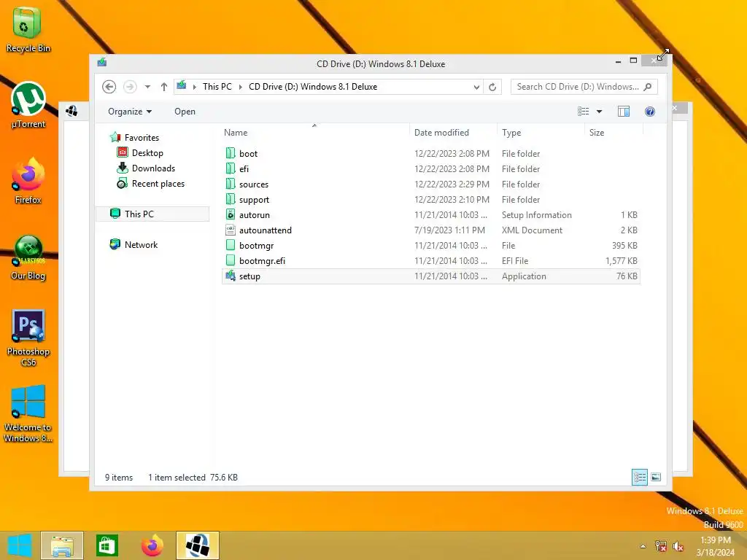
Task: Click 'XML Document' type of autounattend
Action: click(x=532, y=230)
